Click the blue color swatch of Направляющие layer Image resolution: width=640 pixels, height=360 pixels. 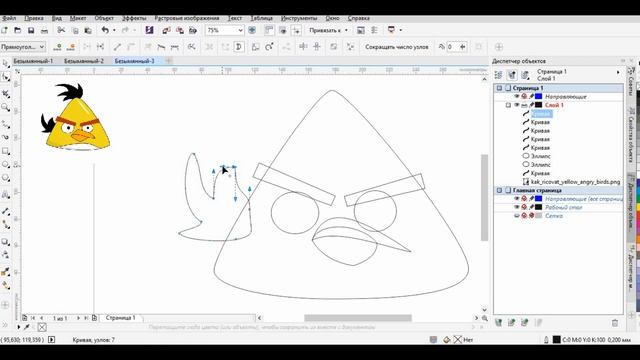pos(539,97)
